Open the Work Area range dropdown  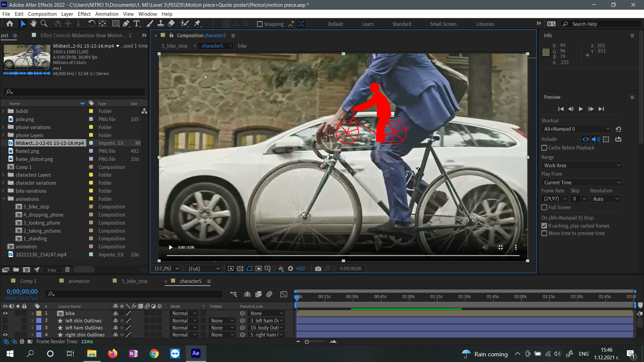point(582,166)
